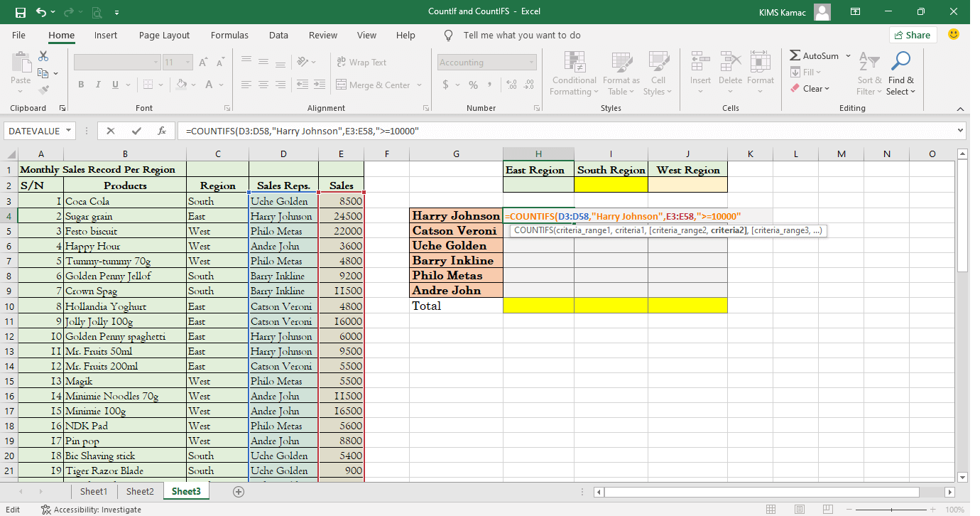Select the AutoSum function
Screen dimensions: 980x516
click(815, 55)
